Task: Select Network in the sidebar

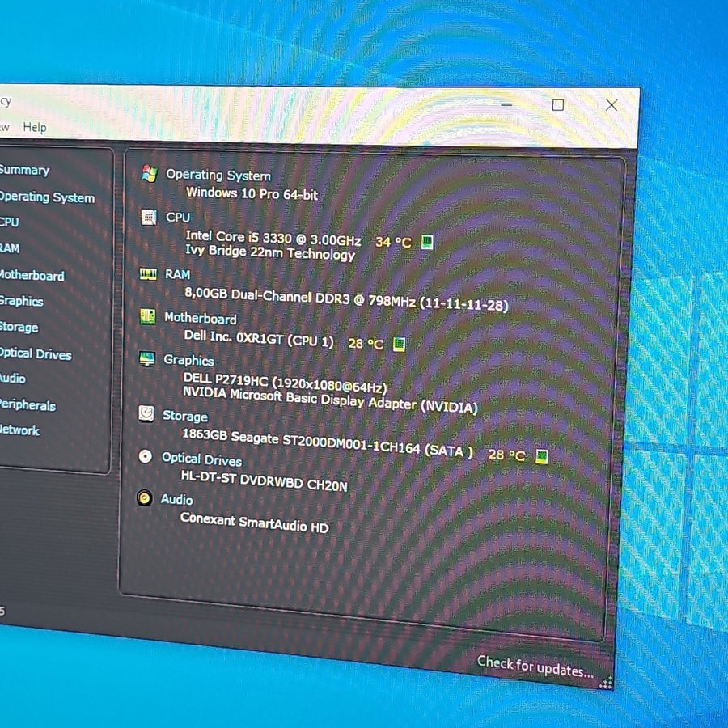Action: click(19, 430)
